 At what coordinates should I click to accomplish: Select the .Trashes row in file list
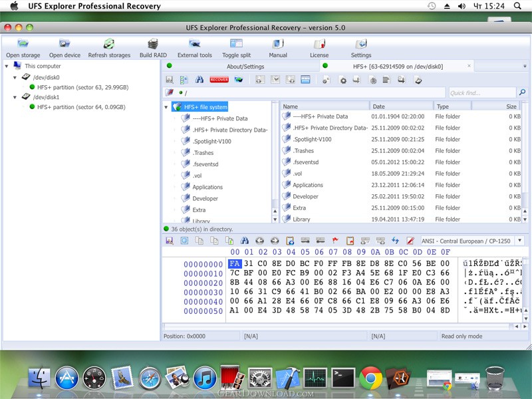pyautogui.click(x=401, y=151)
